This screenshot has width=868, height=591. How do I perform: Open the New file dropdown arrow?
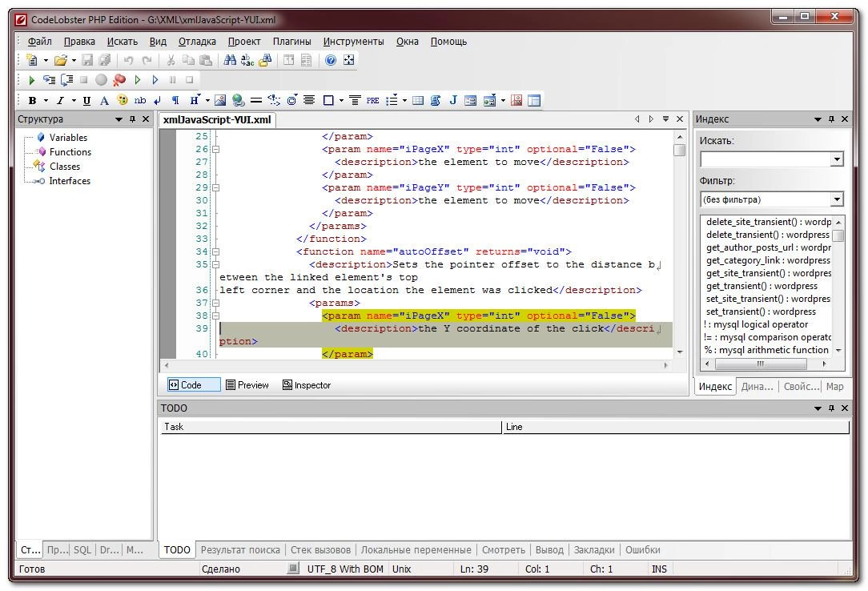[x=46, y=60]
